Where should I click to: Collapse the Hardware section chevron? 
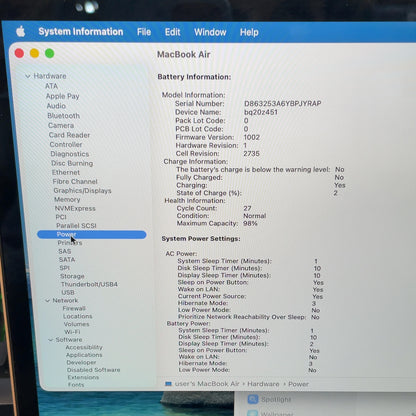(x=28, y=76)
